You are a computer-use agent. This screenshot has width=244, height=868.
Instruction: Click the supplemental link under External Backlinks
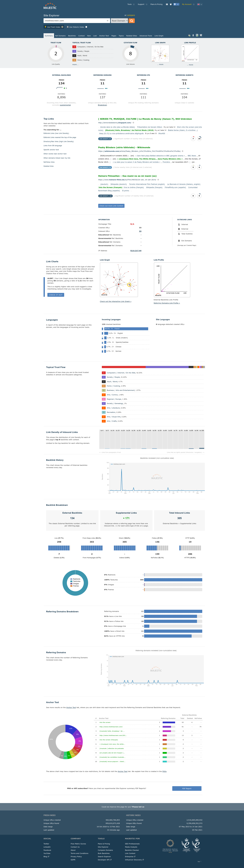(x=65, y=105)
